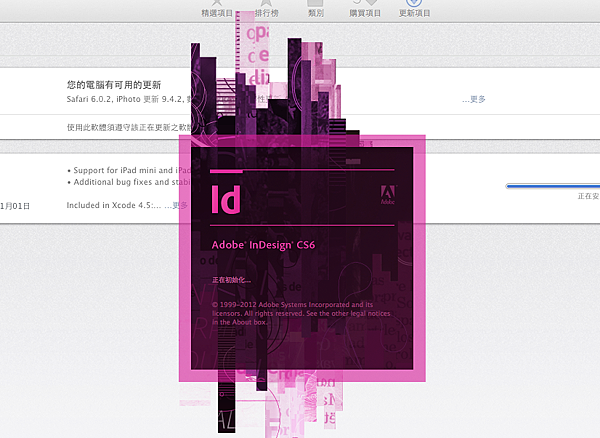Click the Adobe logo on splash screen

[x=387, y=195]
